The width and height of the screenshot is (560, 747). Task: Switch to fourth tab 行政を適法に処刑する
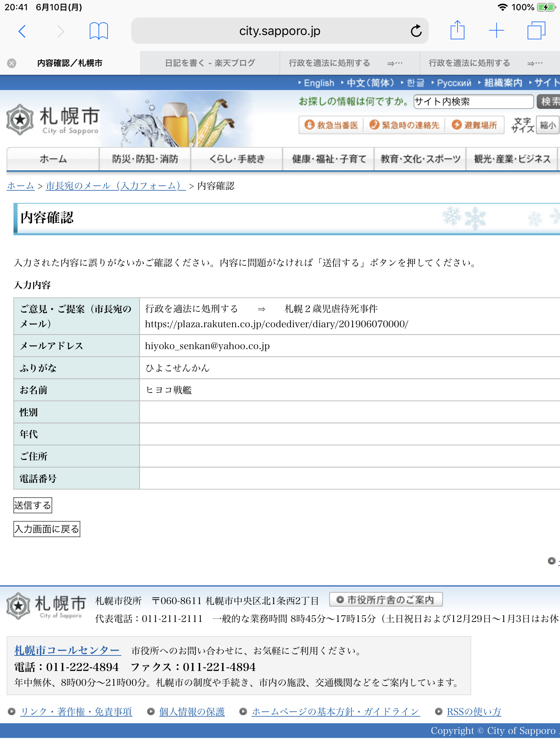[x=490, y=63]
